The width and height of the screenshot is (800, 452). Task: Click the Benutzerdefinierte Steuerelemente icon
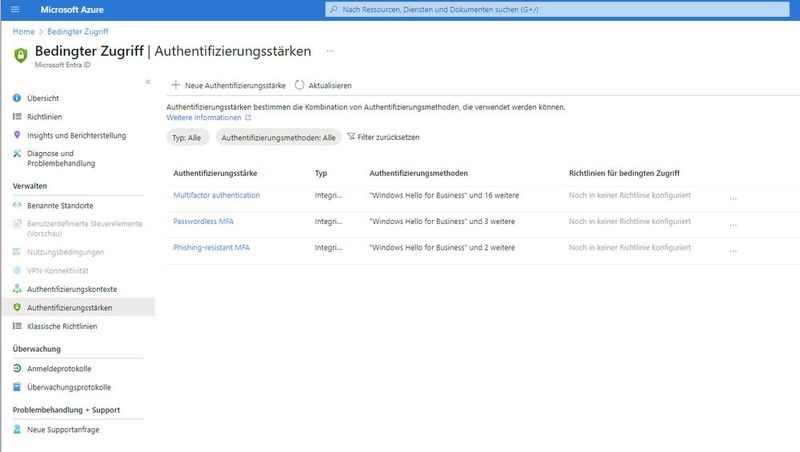coord(17,223)
